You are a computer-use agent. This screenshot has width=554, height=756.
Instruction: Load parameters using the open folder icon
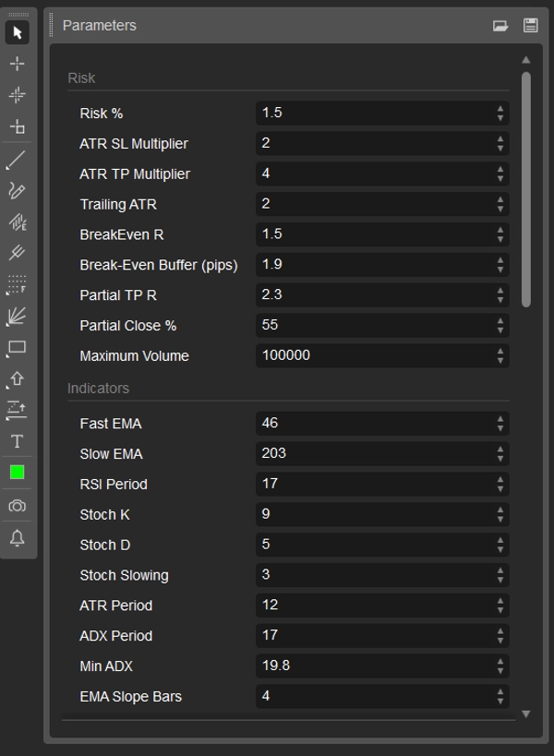pos(500,26)
